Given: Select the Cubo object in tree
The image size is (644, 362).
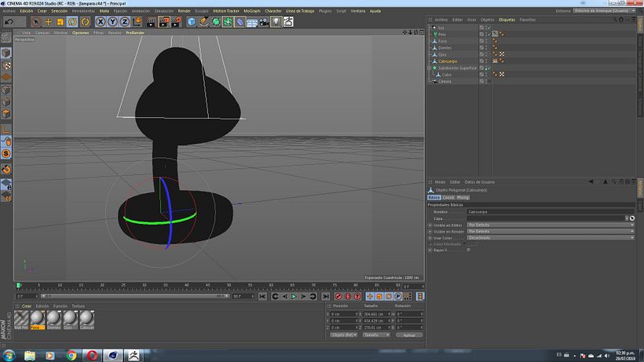Looking at the screenshot, I should 446,75.
